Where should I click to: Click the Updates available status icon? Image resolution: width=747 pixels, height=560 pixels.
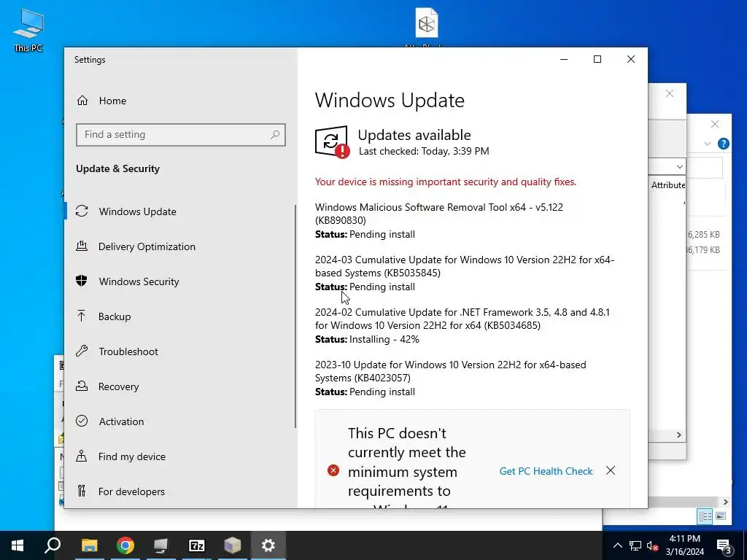coord(332,142)
